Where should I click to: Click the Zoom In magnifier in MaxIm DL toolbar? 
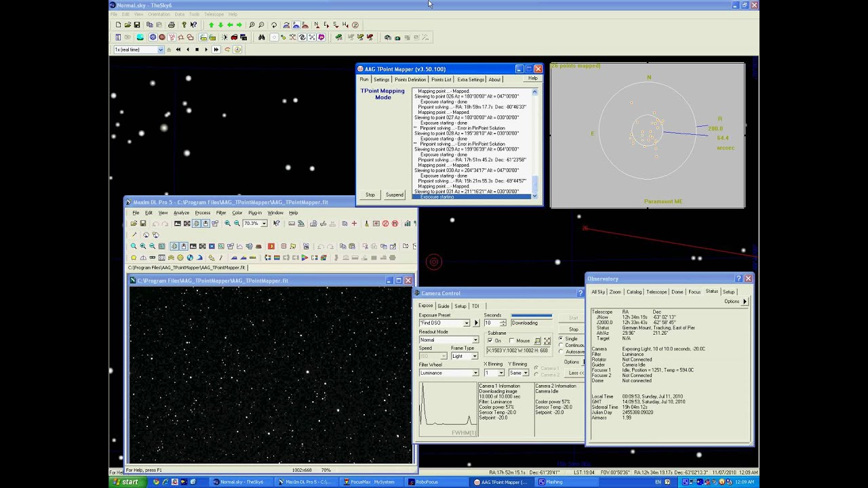pyautogui.click(x=227, y=224)
